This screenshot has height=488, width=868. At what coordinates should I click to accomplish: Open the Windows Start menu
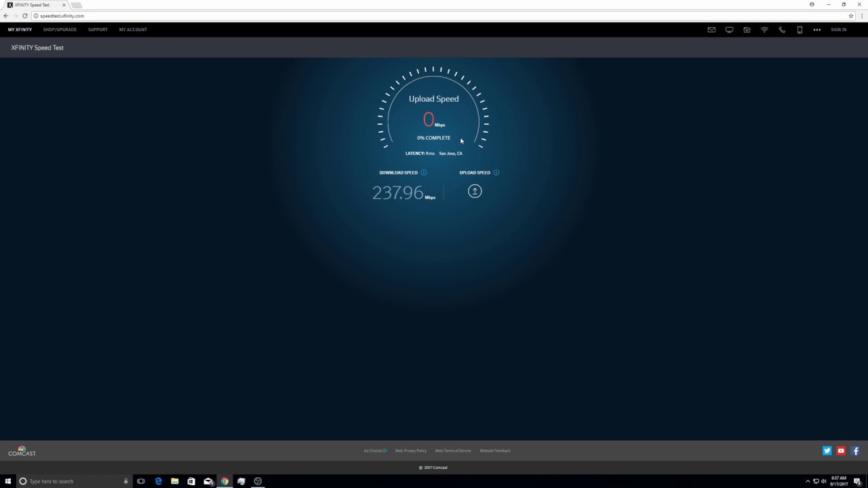coord(8,481)
